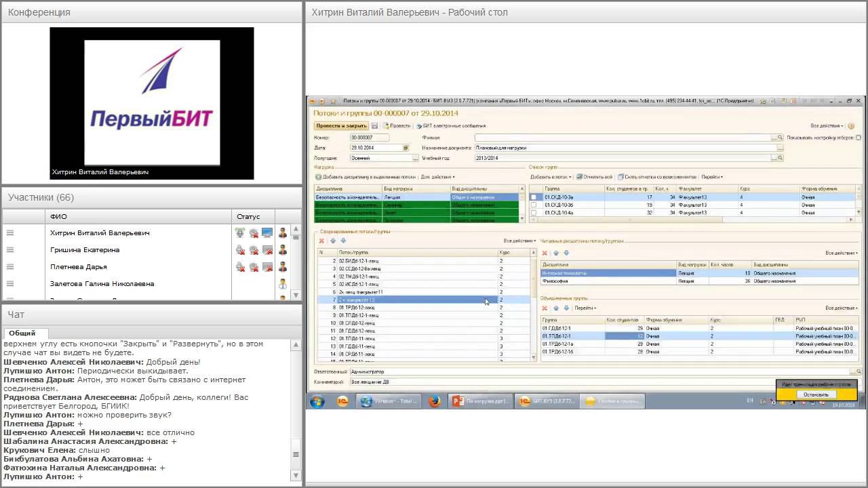This screenshot has width=868, height=488.
Task: Open Windows Start menu orb
Action: 317,401
